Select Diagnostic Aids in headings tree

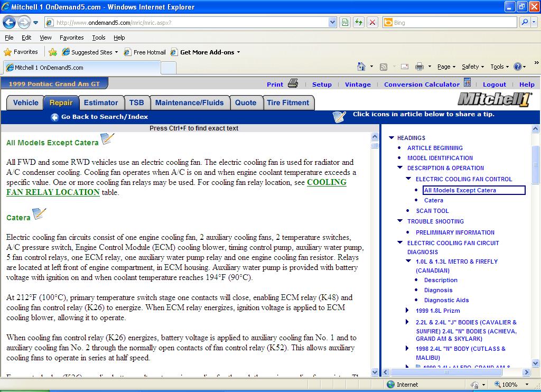pyautogui.click(x=446, y=300)
